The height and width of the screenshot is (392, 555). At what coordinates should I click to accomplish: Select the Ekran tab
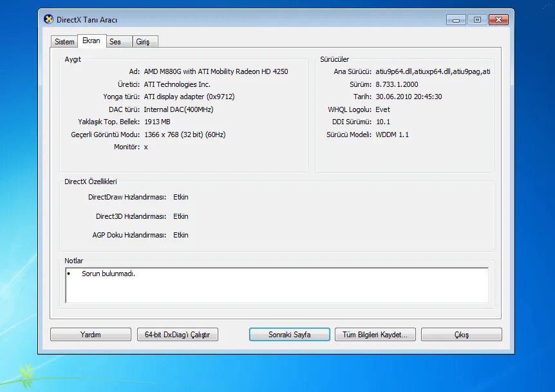pos(91,41)
